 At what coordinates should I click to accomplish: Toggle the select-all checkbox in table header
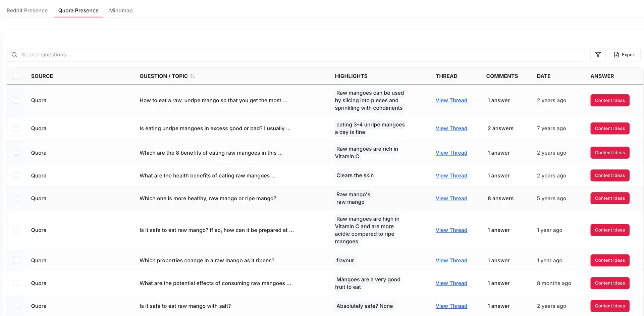click(16, 76)
